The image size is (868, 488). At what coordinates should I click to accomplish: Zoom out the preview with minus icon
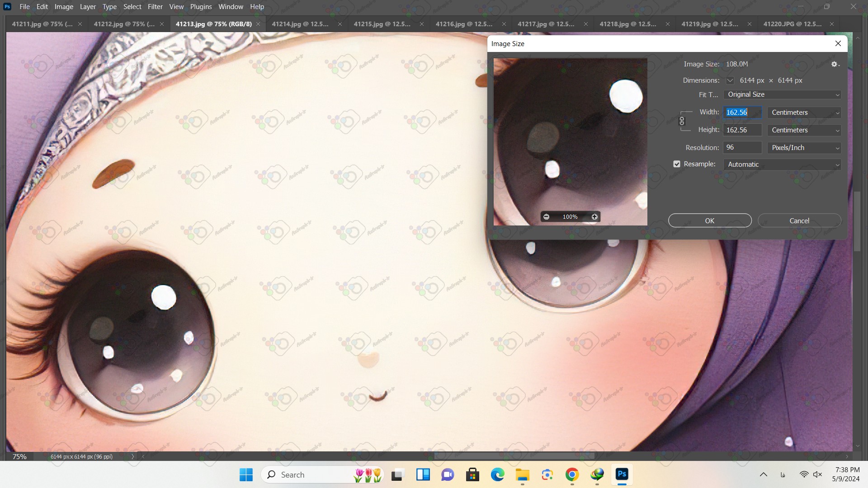tap(546, 217)
